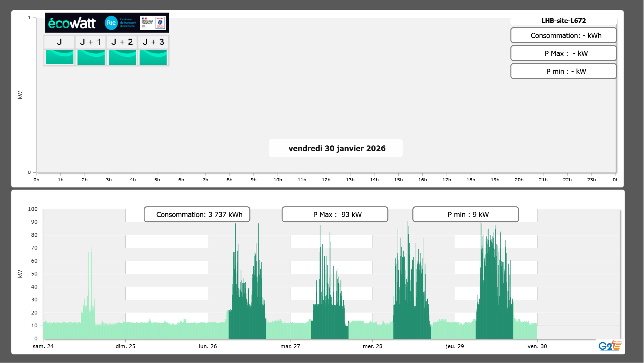The width and height of the screenshot is (644, 363).
Task: Click the vendredi 30 janvier 2026 label
Action: (337, 148)
